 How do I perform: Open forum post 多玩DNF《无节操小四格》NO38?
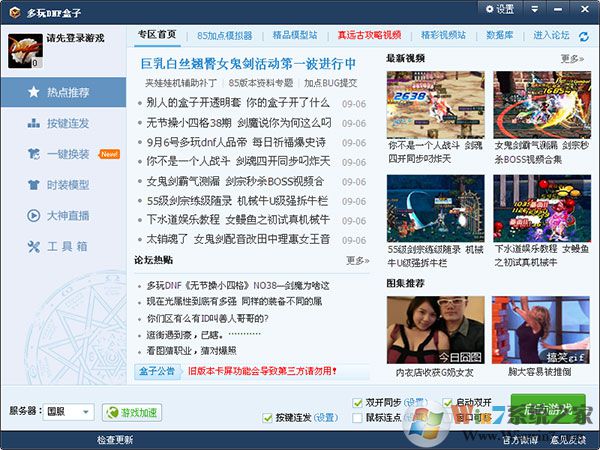[x=238, y=285]
